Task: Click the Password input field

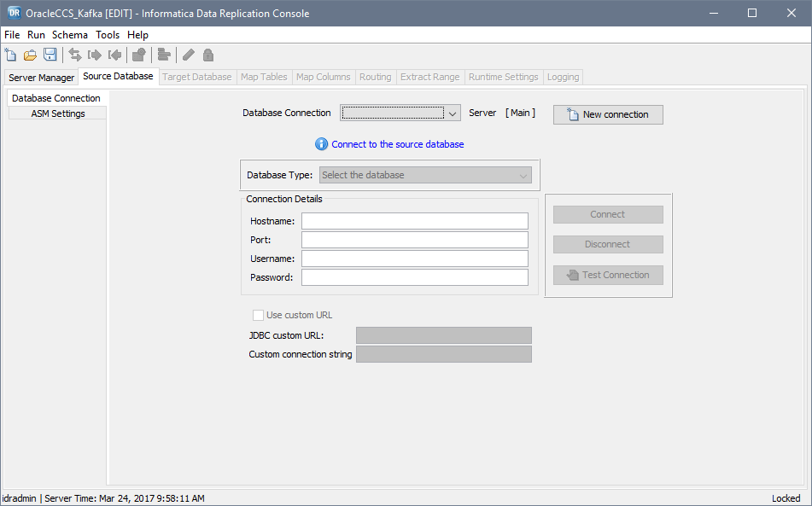Action: tap(414, 277)
